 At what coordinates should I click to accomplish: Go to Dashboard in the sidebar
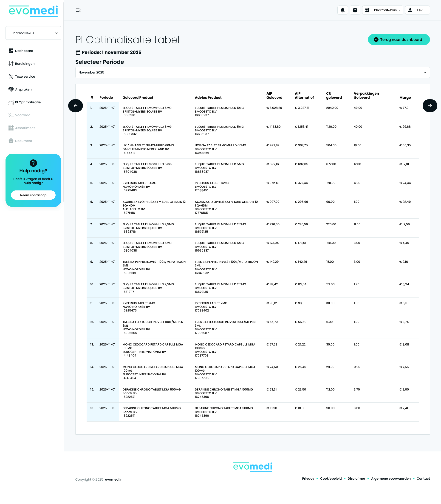coord(24,51)
